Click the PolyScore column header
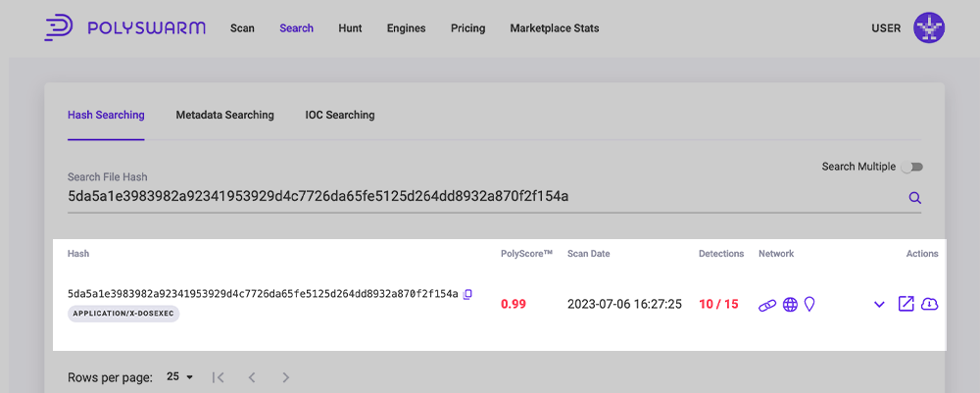Image resolution: width=980 pixels, height=393 pixels. (527, 254)
